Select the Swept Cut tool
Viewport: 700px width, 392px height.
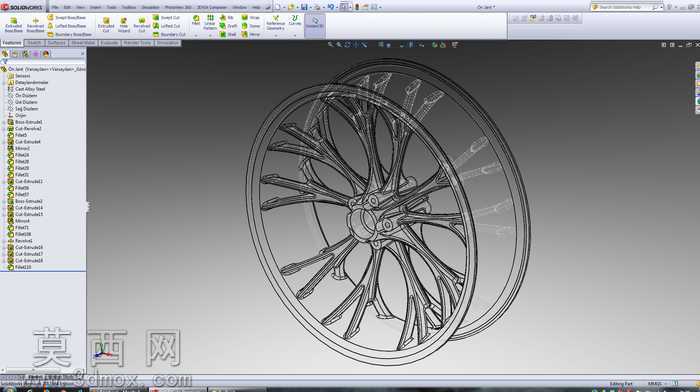coord(166,17)
